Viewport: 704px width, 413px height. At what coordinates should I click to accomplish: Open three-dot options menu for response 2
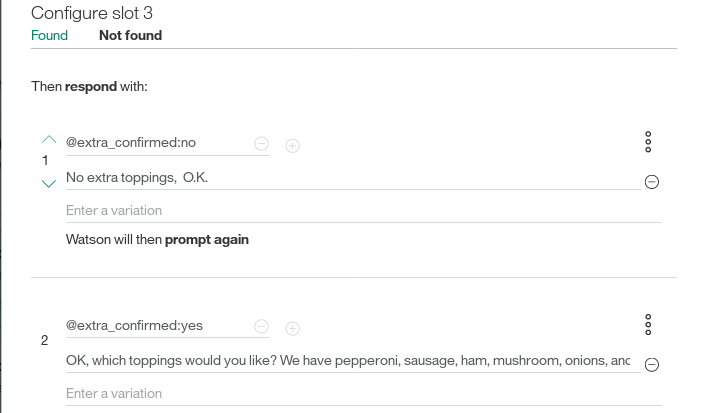tap(648, 325)
